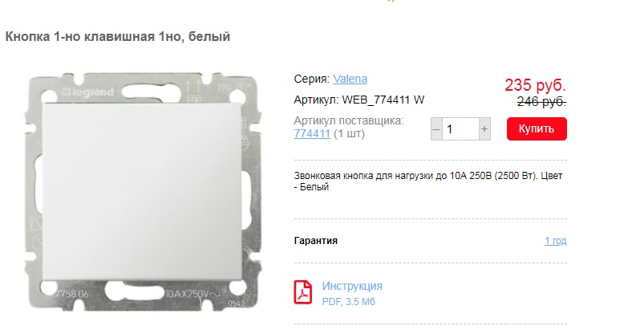This screenshot has height=334, width=644.
Task: Click the red Купить button
Action: click(537, 128)
